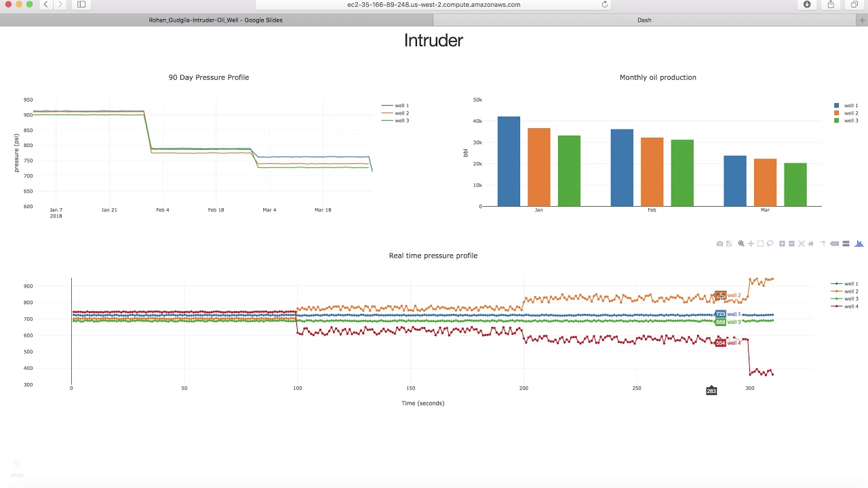Screen dimensions: 868x488
Task: Show Safari downloads
Action: (807, 5)
